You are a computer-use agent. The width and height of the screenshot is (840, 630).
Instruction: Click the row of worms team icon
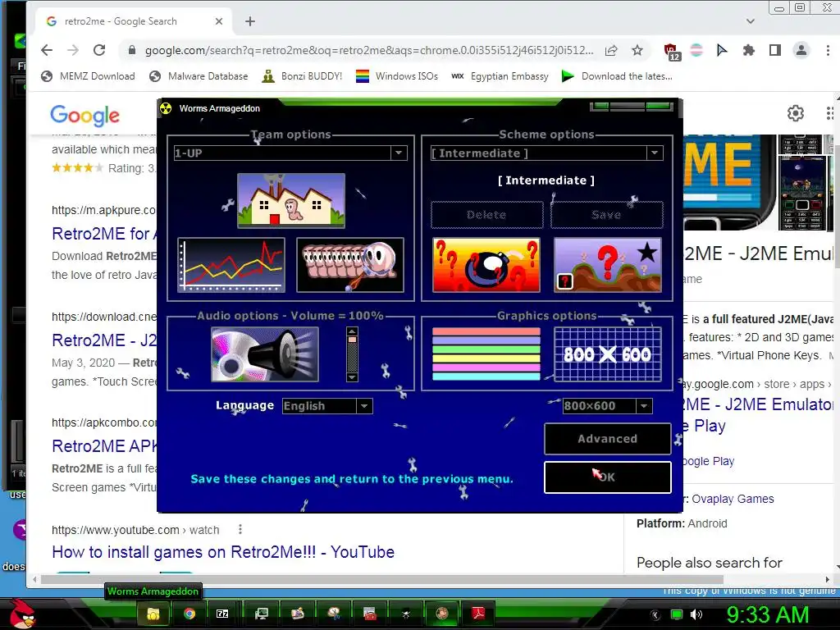(349, 265)
